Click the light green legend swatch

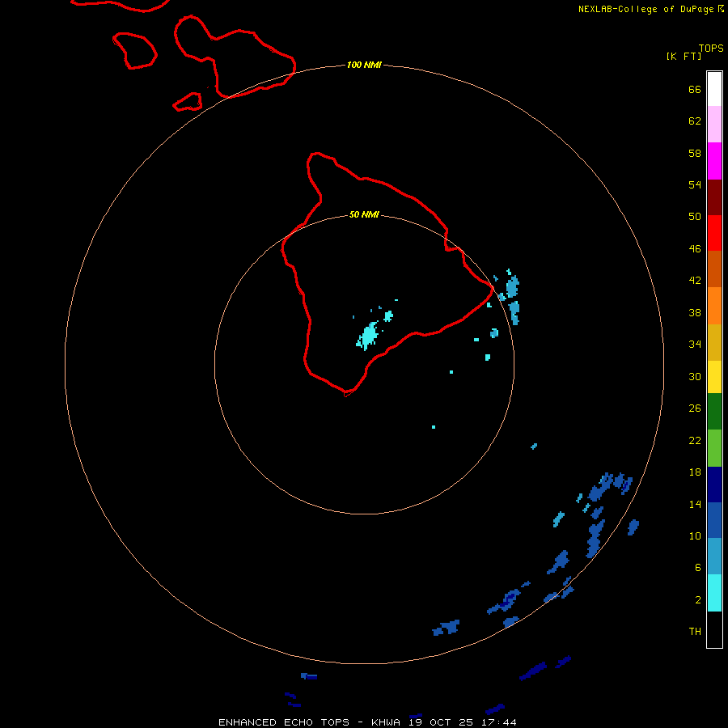714,448
